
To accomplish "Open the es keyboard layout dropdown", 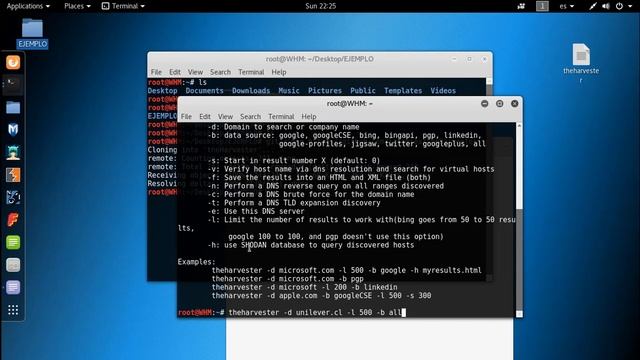I will (567, 6).
